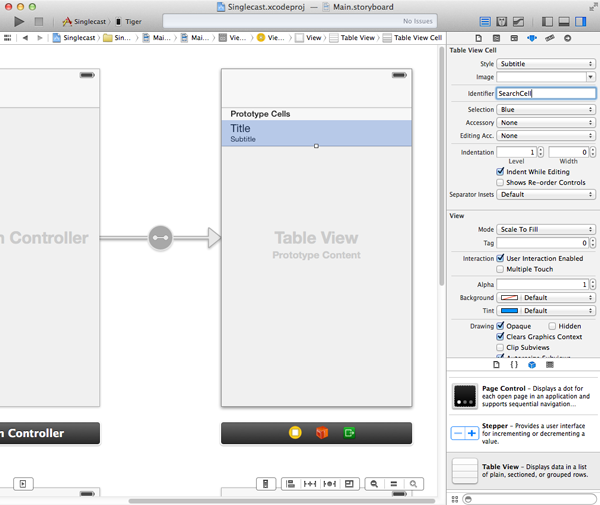The height and width of the screenshot is (505, 600).
Task: Open the Selection dropdown showing Blue
Action: [x=546, y=110]
